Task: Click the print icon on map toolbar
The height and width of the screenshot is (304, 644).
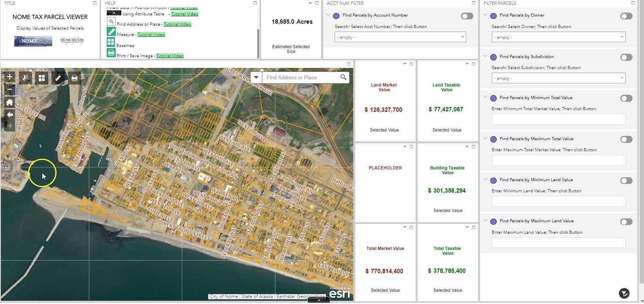Action: point(74,78)
